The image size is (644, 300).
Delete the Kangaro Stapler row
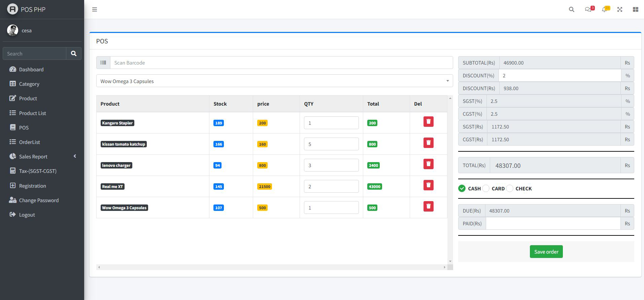(428, 122)
